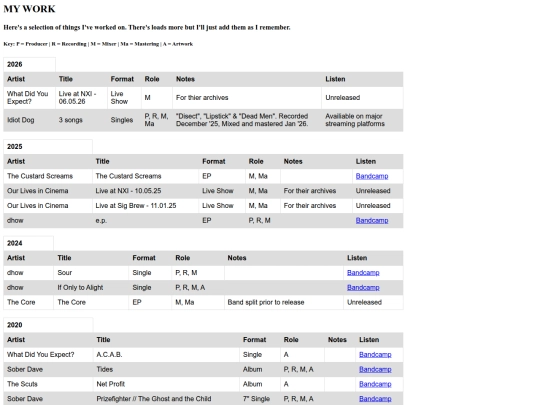Viewport: 540px width, 405px height.
Task: Click the '7" Single' format cell
Action: coord(260,399)
